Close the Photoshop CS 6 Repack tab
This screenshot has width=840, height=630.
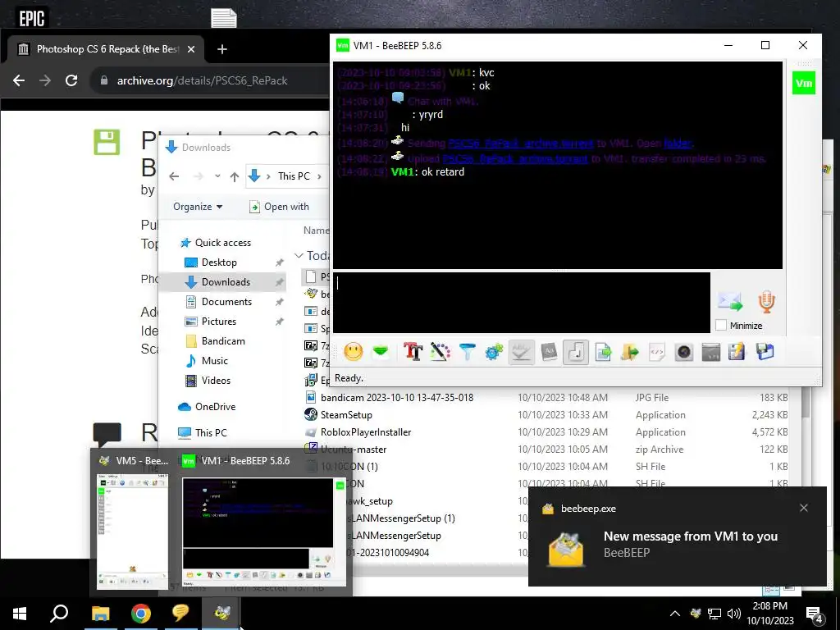point(191,49)
